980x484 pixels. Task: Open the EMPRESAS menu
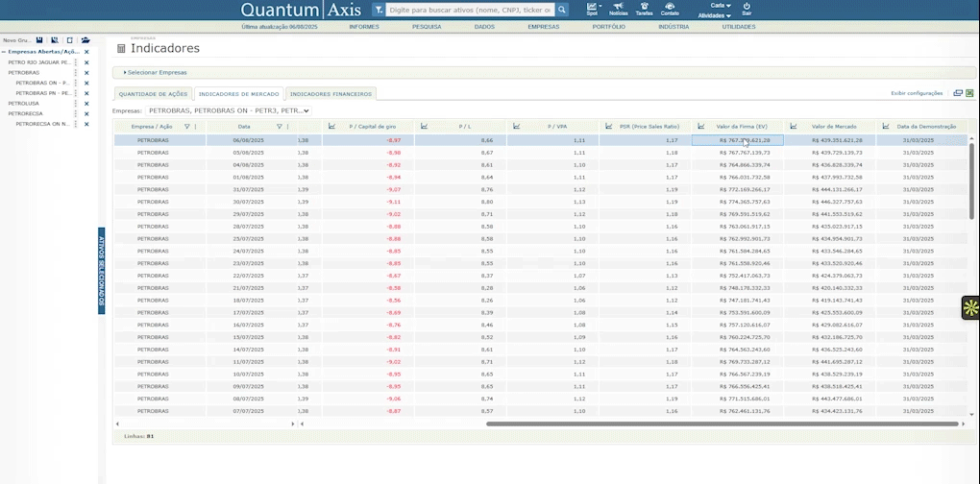coord(544,27)
